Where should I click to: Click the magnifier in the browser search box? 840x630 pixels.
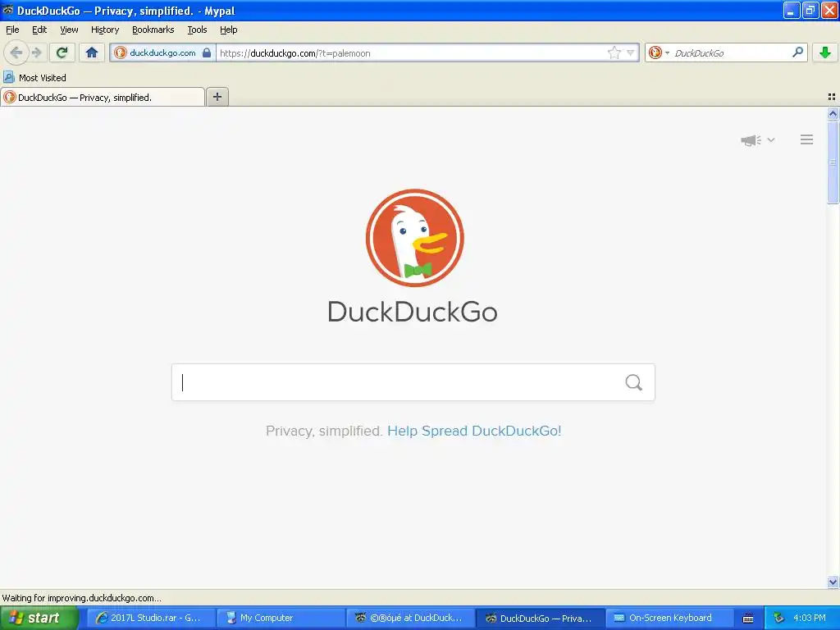click(797, 52)
